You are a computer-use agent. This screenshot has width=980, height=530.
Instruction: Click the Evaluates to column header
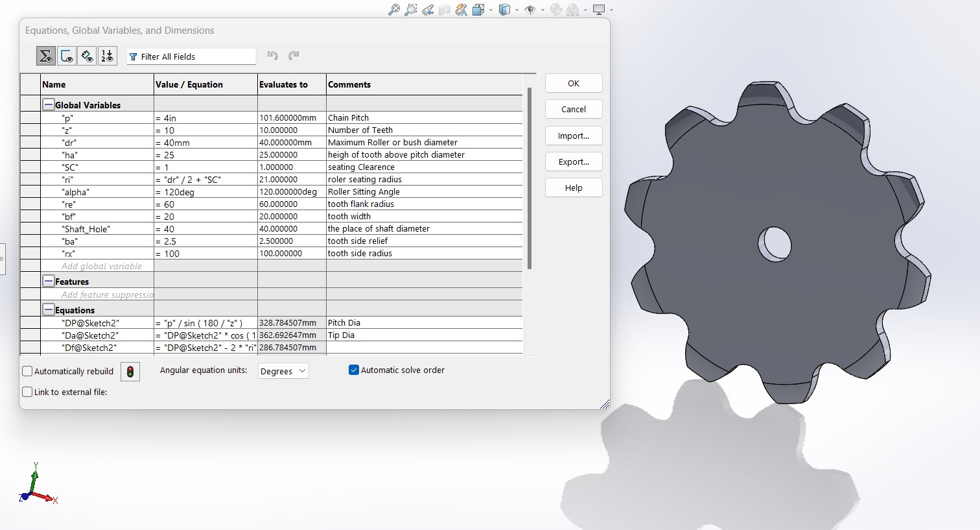point(292,84)
